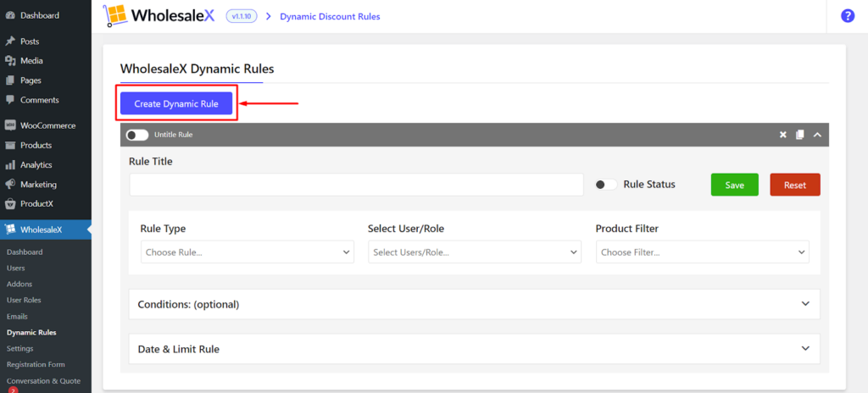Viewport: 868px width, 393px height.
Task: Duplicate the Untitle Rule with copy icon
Action: 799,135
